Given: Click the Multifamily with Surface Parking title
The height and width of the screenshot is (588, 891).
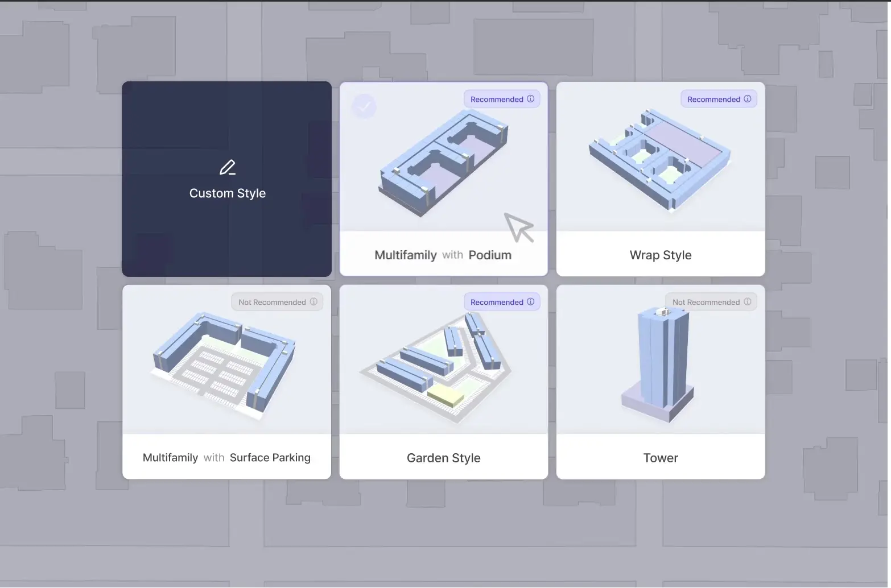Looking at the screenshot, I should point(226,458).
